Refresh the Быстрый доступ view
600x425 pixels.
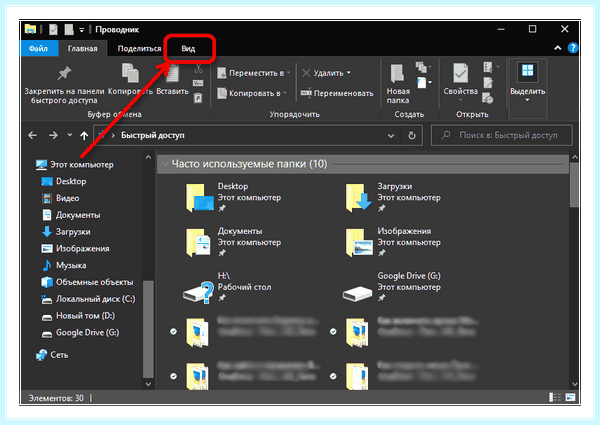point(412,135)
